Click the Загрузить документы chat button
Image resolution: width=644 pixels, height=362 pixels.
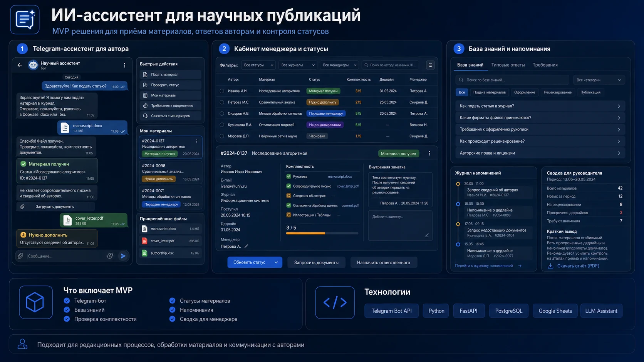click(x=55, y=207)
